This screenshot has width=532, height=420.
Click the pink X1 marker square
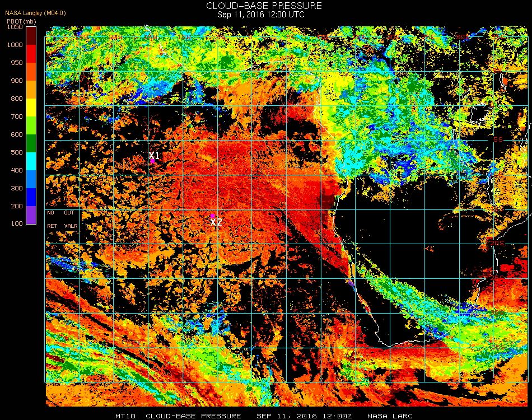(x=153, y=161)
